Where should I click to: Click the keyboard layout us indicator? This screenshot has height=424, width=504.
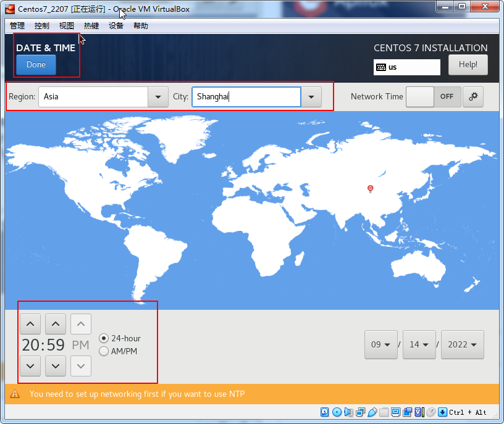click(x=406, y=67)
